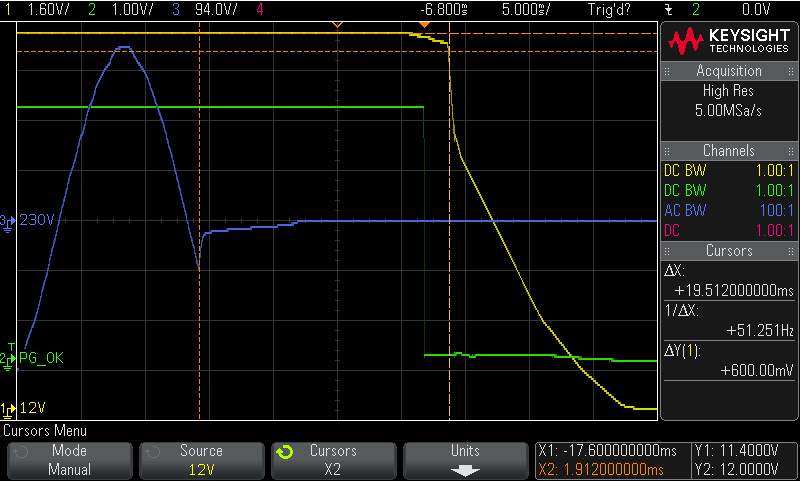Viewport: 800px width, 481px height.
Task: Click the blue AC BW 100:1 row
Action: (729, 210)
